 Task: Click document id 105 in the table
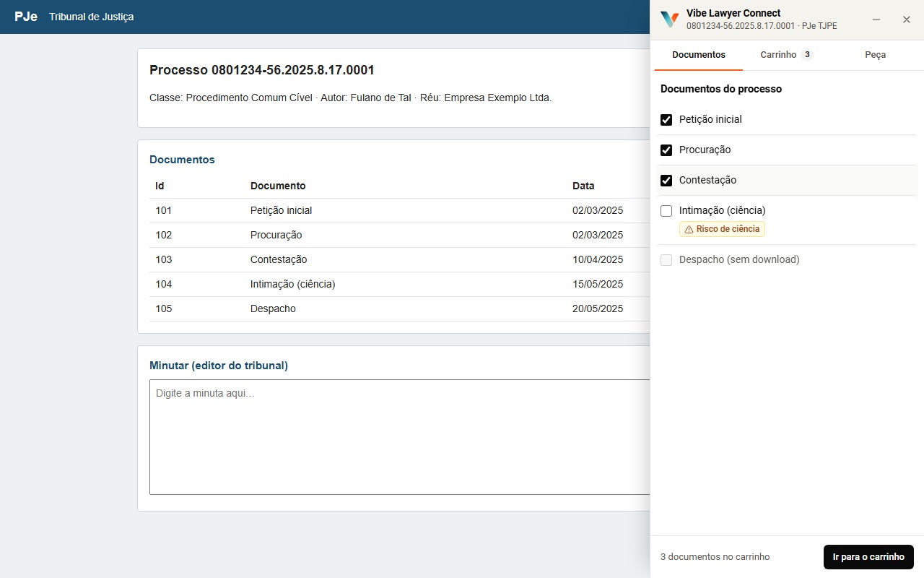coord(163,309)
